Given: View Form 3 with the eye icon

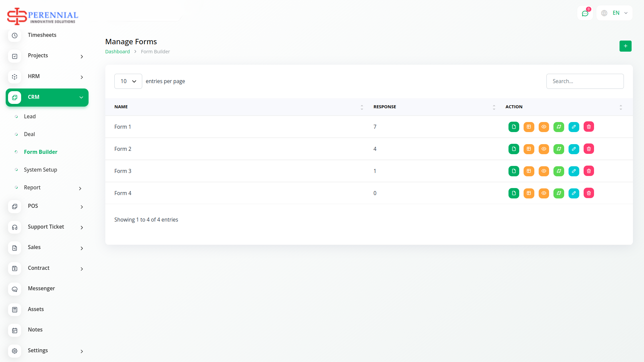Looking at the screenshot, I should (x=544, y=171).
